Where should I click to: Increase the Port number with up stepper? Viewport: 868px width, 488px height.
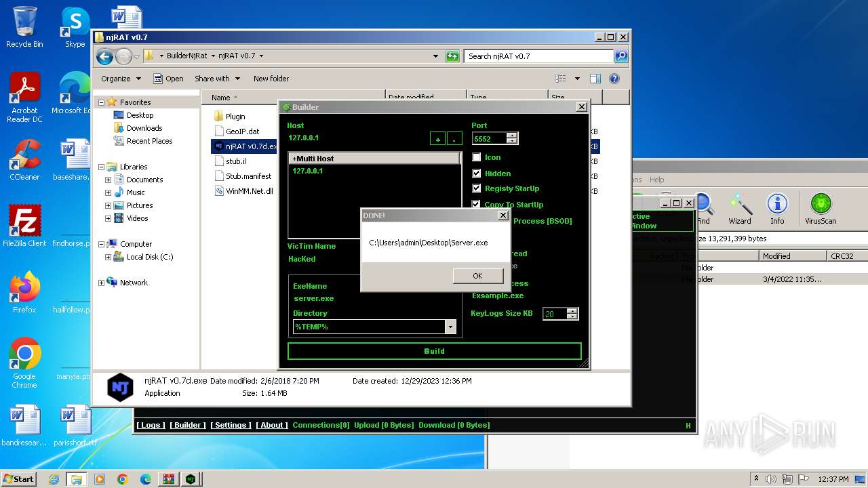(x=512, y=135)
